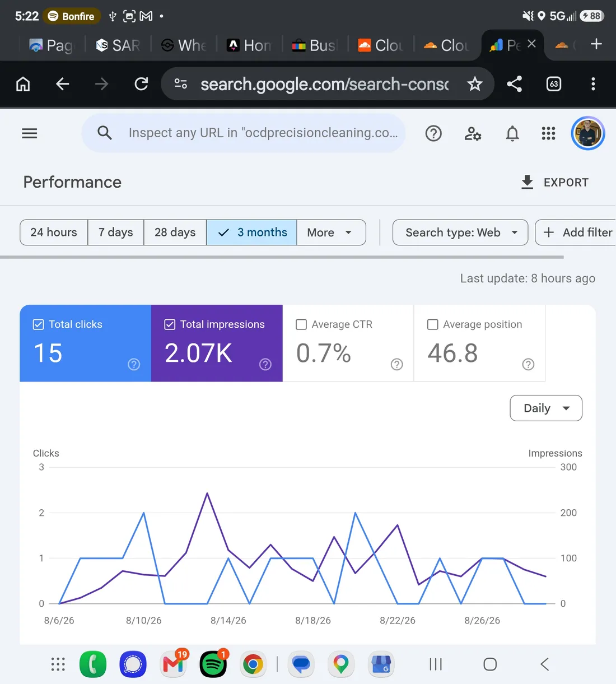Open help for Total clicks metric
Screen dimensions: 616x684
coord(134,365)
